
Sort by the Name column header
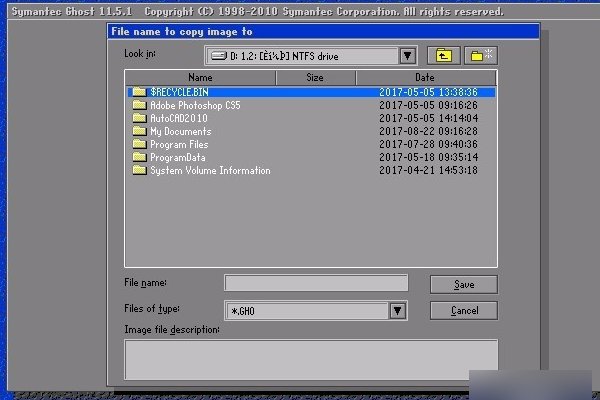[200, 78]
